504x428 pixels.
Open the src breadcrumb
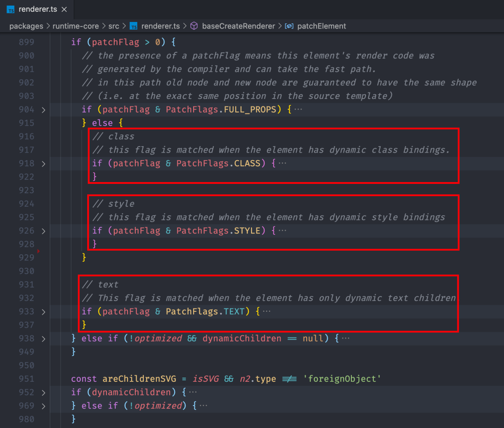coord(113,26)
